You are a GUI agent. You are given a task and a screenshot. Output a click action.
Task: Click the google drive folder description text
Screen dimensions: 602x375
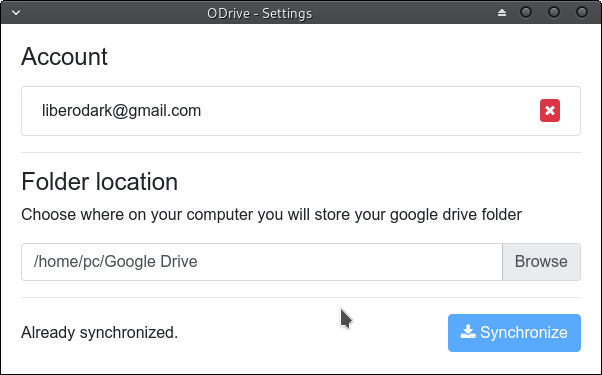271,215
